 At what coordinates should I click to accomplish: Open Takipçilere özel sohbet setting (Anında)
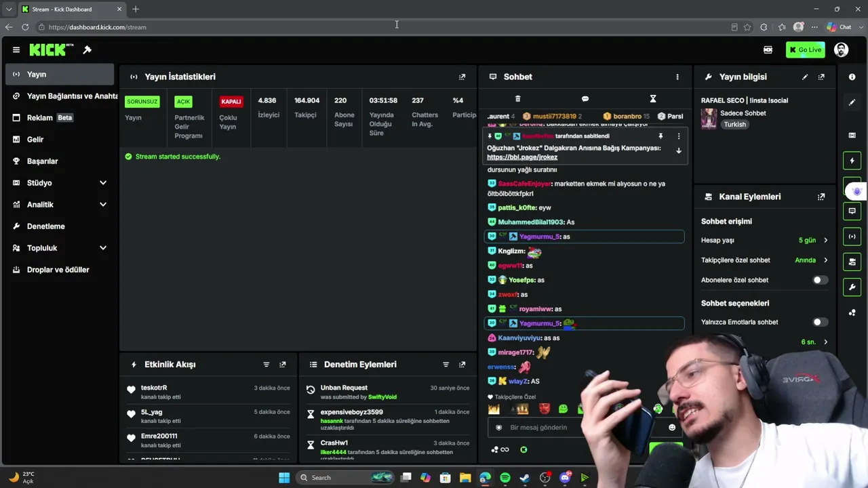click(764, 260)
